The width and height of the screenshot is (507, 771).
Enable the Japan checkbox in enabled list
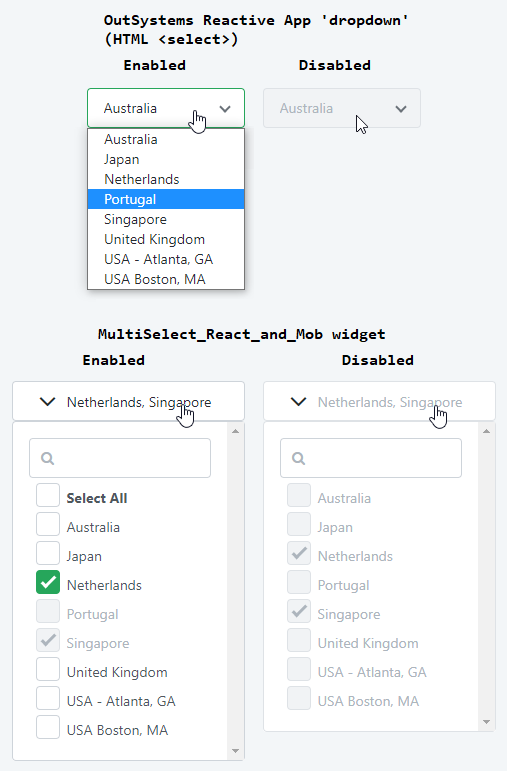pyautogui.click(x=48, y=553)
